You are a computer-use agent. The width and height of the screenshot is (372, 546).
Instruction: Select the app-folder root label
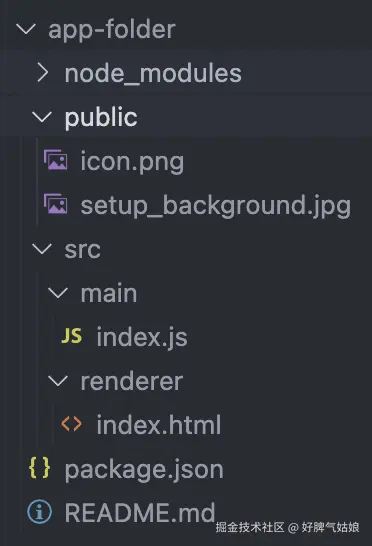(x=112, y=29)
